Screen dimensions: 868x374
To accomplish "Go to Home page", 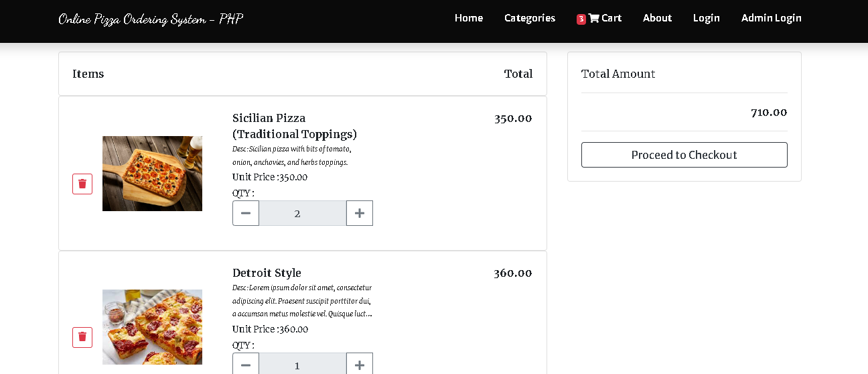I will (x=469, y=18).
